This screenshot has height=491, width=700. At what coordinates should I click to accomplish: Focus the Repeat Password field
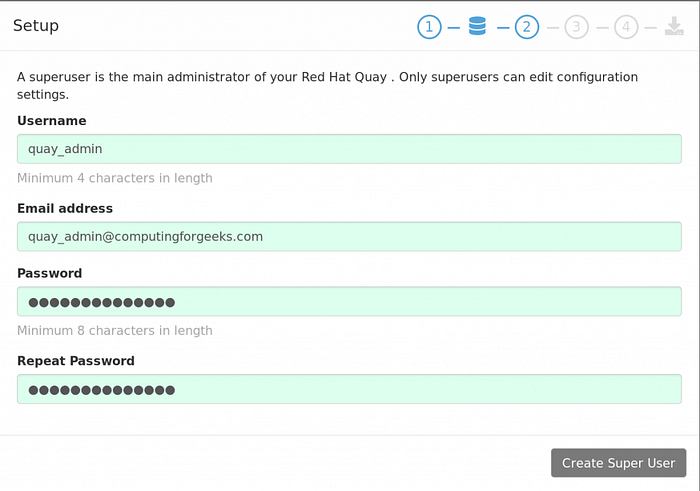click(349, 389)
